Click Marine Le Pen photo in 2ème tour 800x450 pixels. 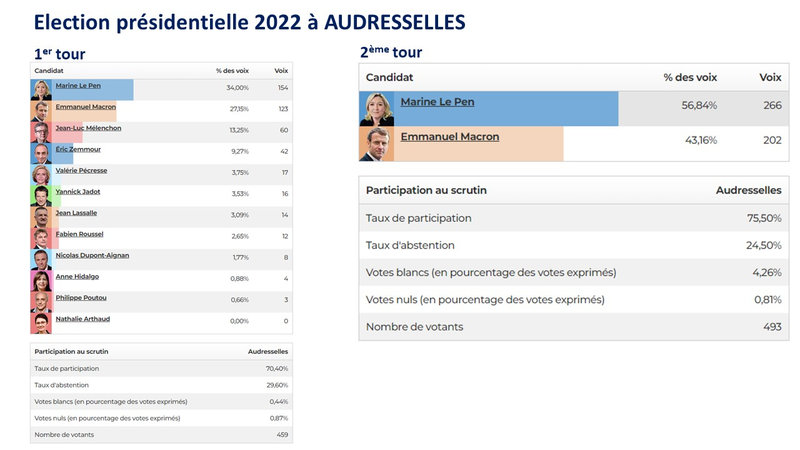coord(377,109)
